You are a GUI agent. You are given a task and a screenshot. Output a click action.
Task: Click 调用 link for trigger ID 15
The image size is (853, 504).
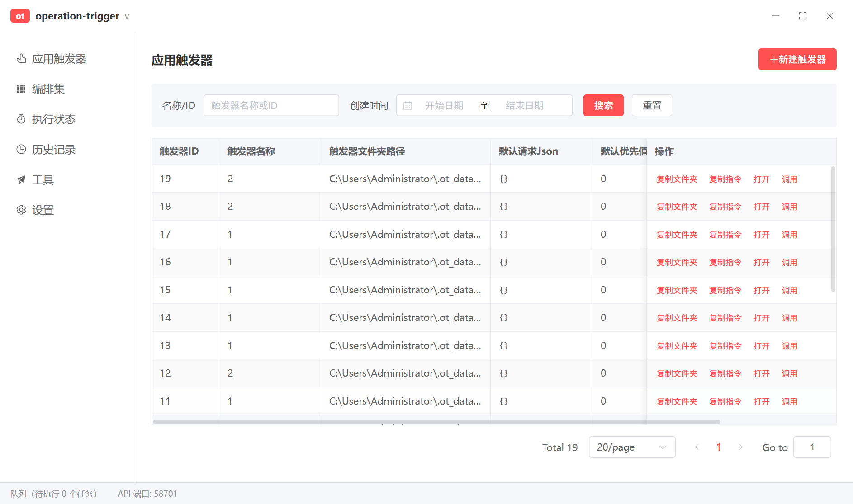click(x=789, y=291)
